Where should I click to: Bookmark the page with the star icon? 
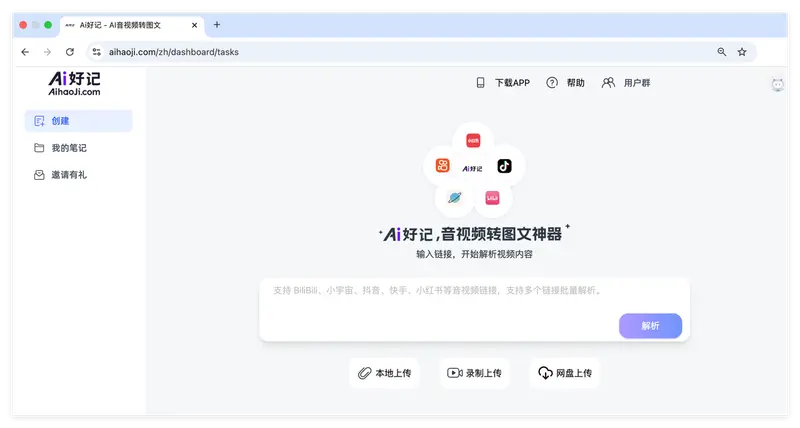(x=742, y=52)
